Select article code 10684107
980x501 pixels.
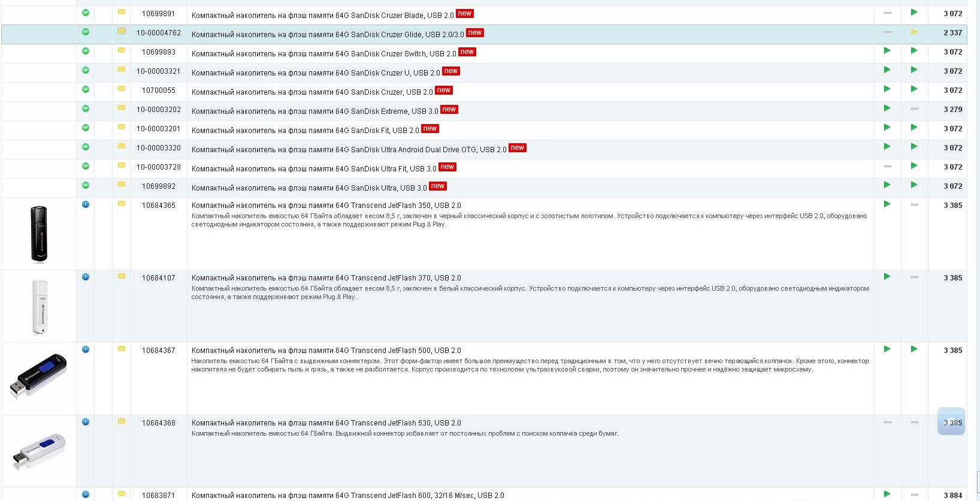click(x=159, y=277)
